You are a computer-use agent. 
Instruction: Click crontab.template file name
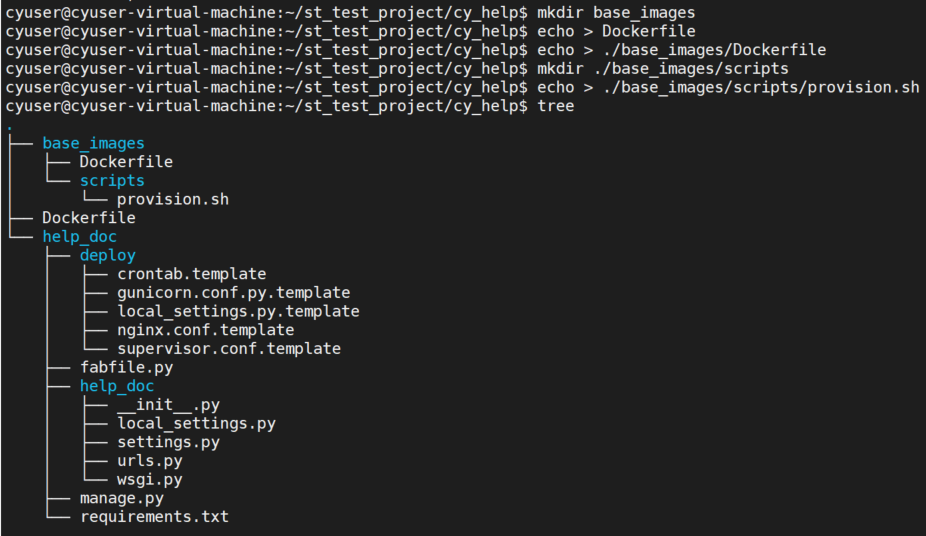click(x=191, y=274)
